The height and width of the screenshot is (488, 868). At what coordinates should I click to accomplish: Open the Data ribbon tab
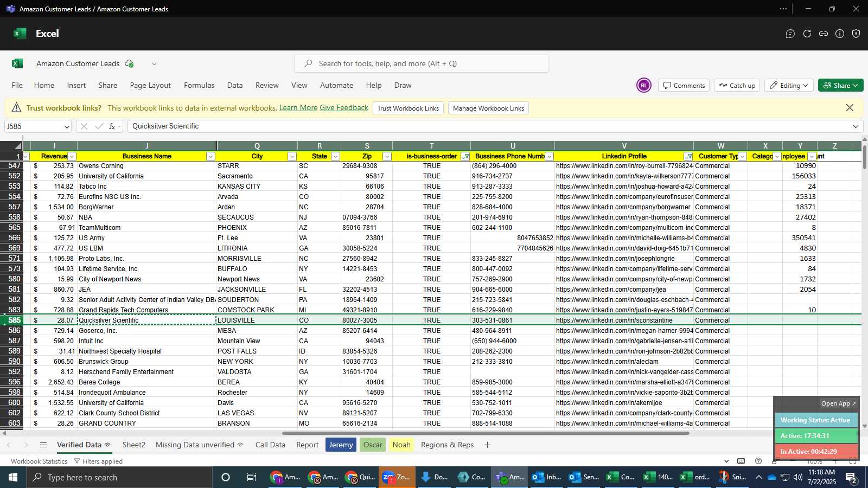click(235, 85)
